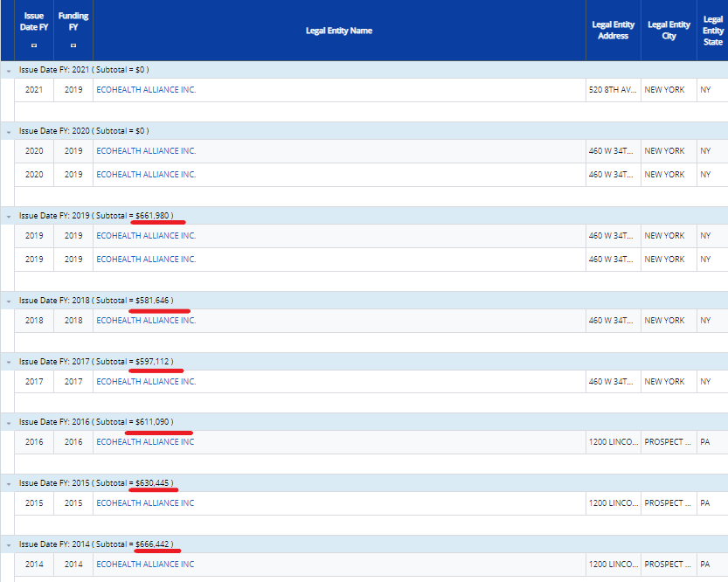Select the PROSPECT city cell in 2014 row
Image resolution: width=728 pixels, height=582 pixels.
[669, 565]
